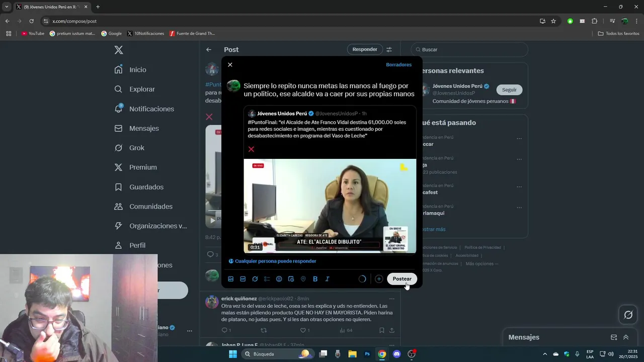This screenshot has width=644, height=362.
Task: Open Chrome extensions puzzle icon
Action: coord(594,21)
